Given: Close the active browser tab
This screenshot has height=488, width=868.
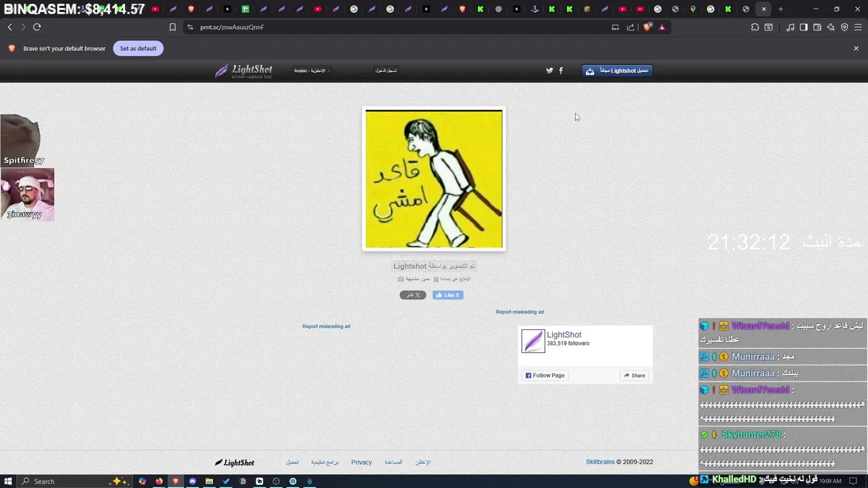Looking at the screenshot, I should tap(764, 9).
